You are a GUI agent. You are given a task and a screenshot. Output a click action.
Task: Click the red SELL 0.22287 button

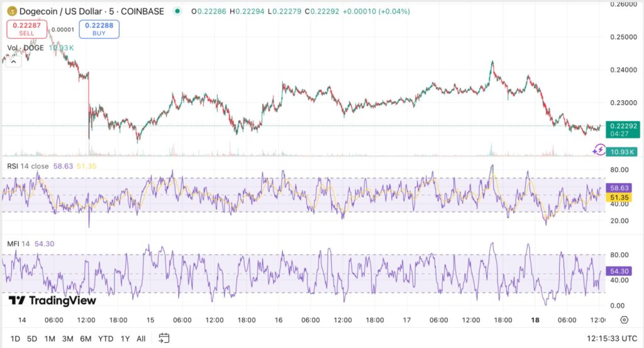coord(26,29)
